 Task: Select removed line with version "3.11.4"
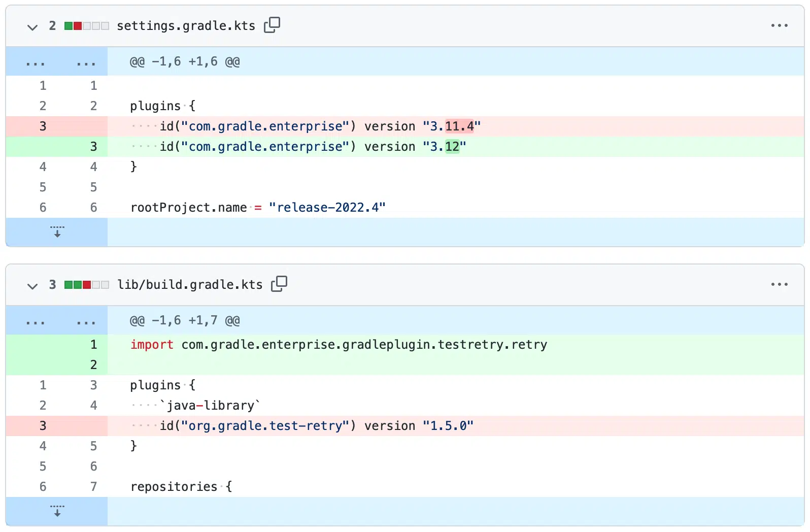click(405, 126)
